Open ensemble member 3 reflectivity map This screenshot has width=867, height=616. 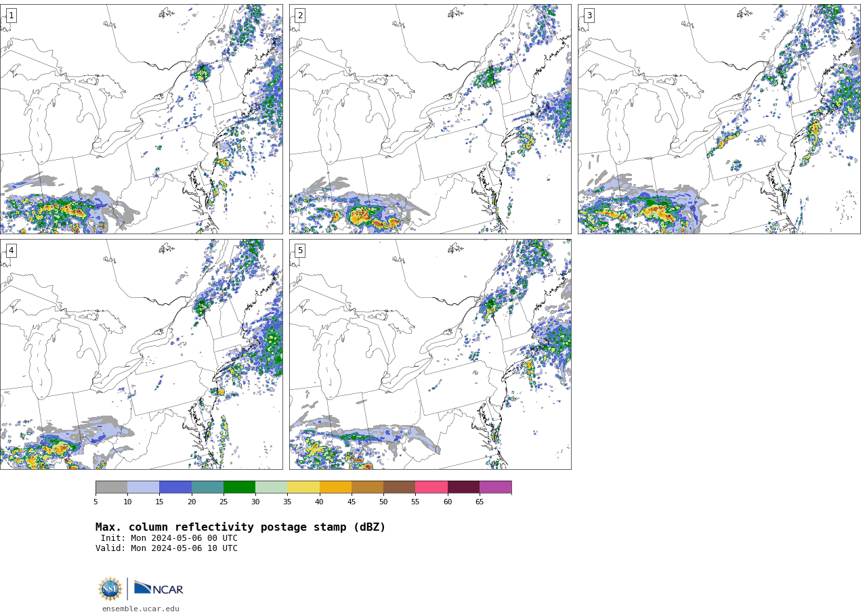click(719, 119)
